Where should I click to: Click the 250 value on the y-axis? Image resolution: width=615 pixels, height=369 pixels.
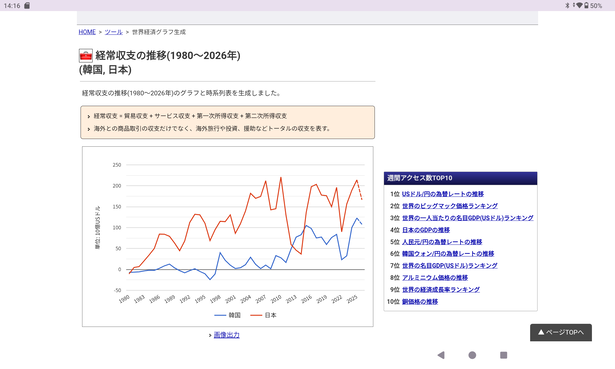[x=117, y=165]
